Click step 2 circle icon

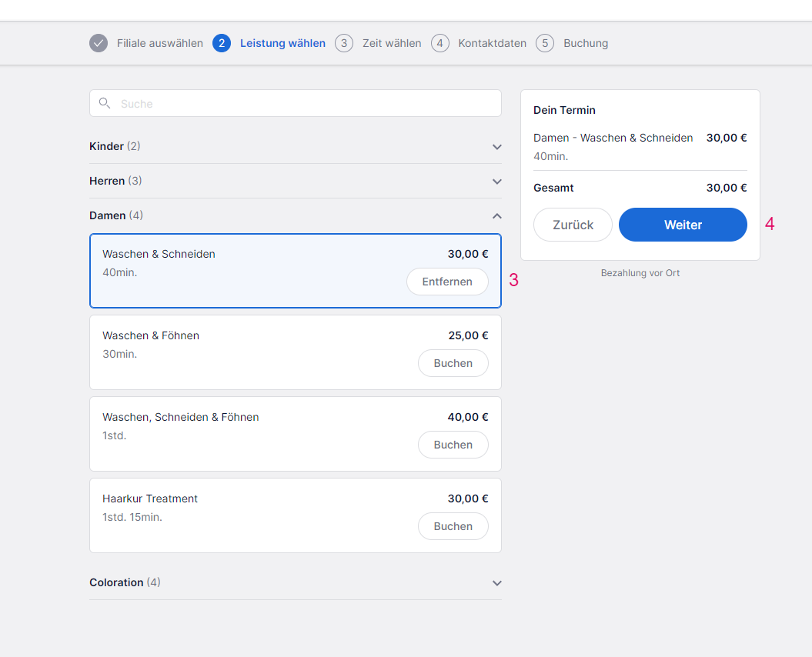coord(222,43)
